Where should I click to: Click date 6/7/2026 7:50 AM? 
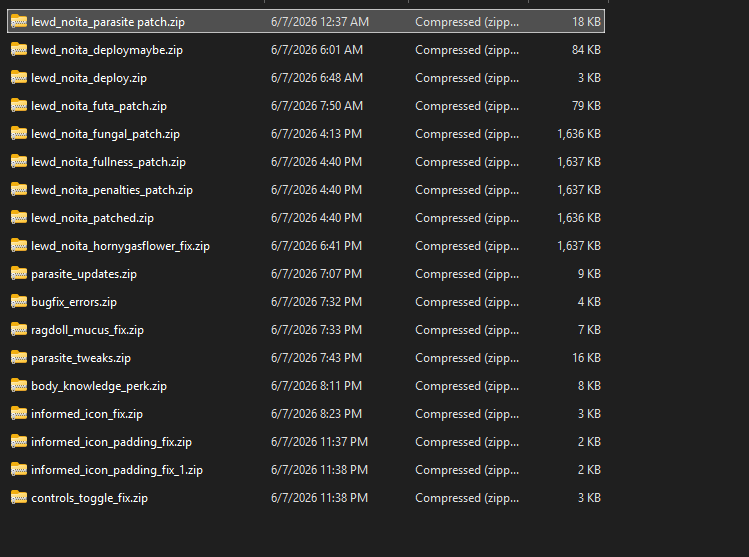coord(317,106)
